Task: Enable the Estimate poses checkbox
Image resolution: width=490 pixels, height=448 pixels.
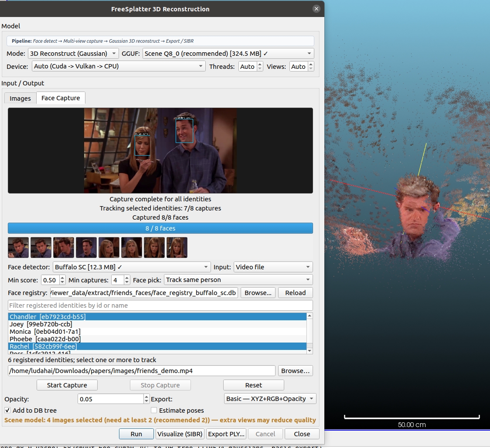Action: (154, 410)
